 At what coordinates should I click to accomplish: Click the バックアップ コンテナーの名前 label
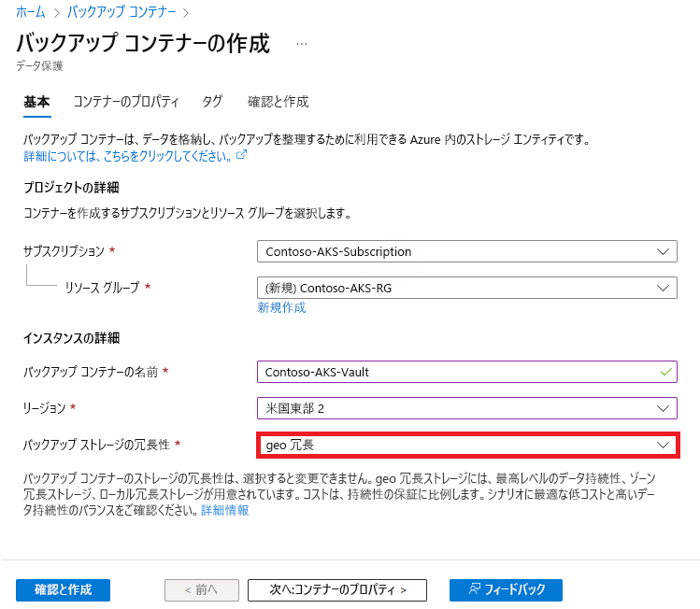(91, 372)
